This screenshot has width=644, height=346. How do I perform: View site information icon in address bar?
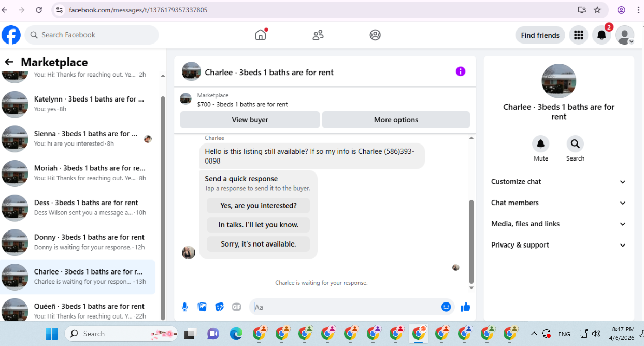tap(59, 10)
